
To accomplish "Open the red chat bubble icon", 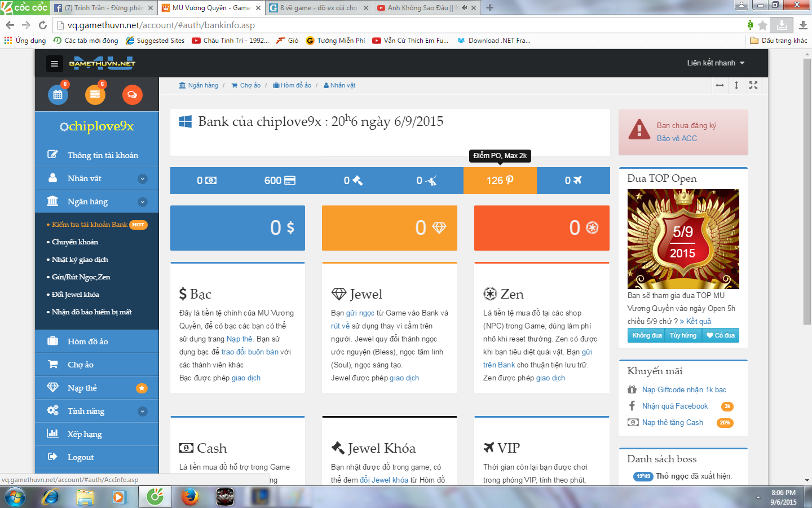I will [132, 95].
